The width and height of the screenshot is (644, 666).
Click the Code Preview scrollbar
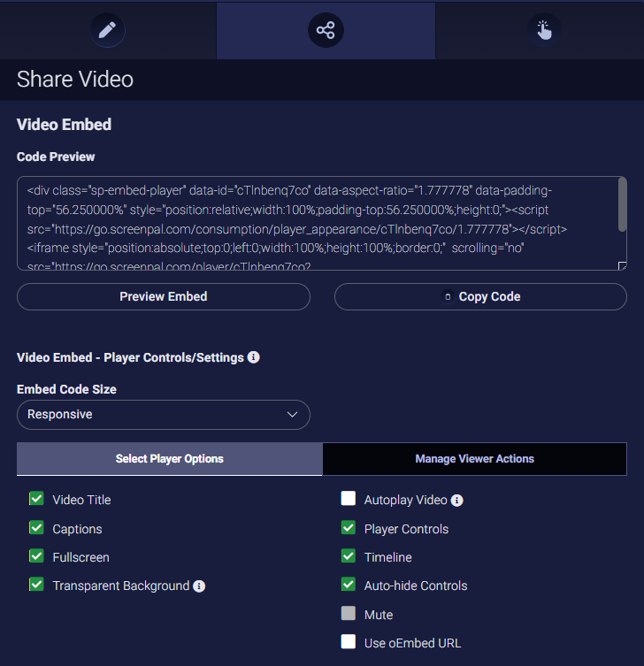tap(623, 204)
